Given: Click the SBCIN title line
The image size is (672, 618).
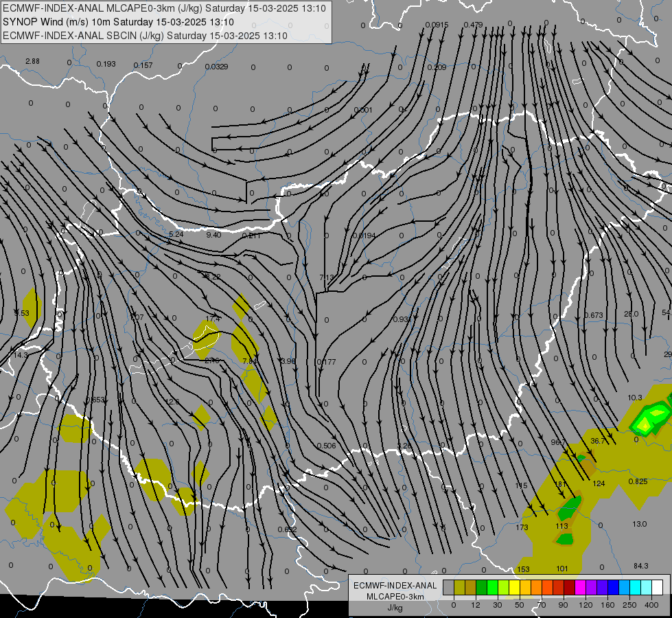Looking at the screenshot, I should [x=145, y=36].
